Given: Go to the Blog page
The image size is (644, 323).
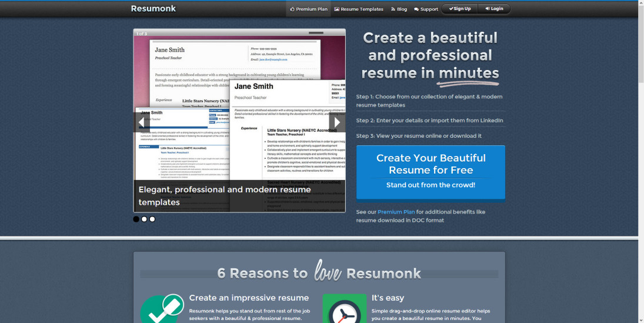Looking at the screenshot, I should tap(399, 9).
